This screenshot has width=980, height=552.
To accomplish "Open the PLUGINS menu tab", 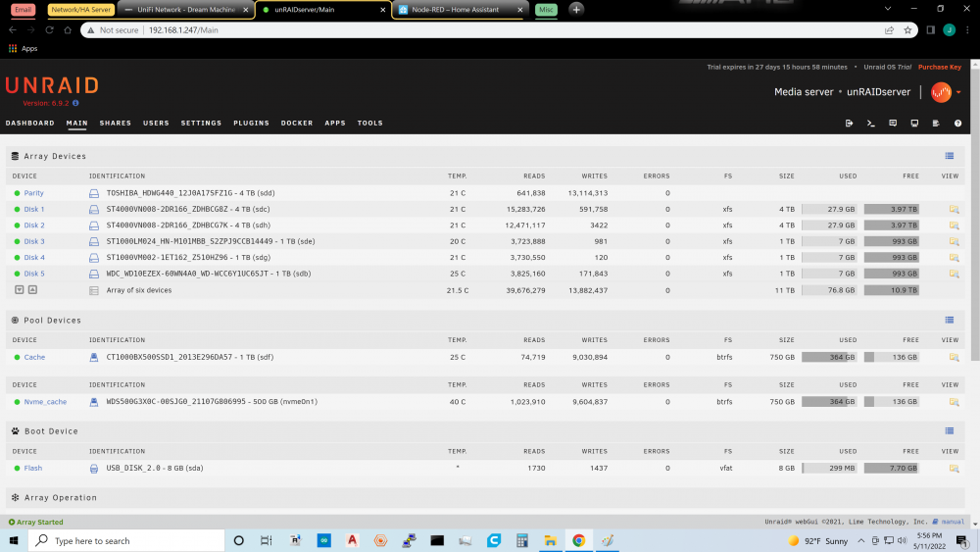I will click(251, 124).
